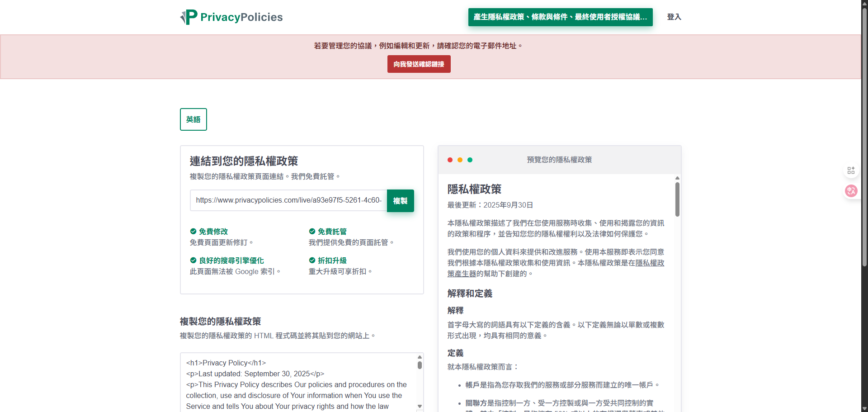This screenshot has width=868, height=412.
Task: Click the checkmark icon beside 折扣升級
Action: pos(312,260)
